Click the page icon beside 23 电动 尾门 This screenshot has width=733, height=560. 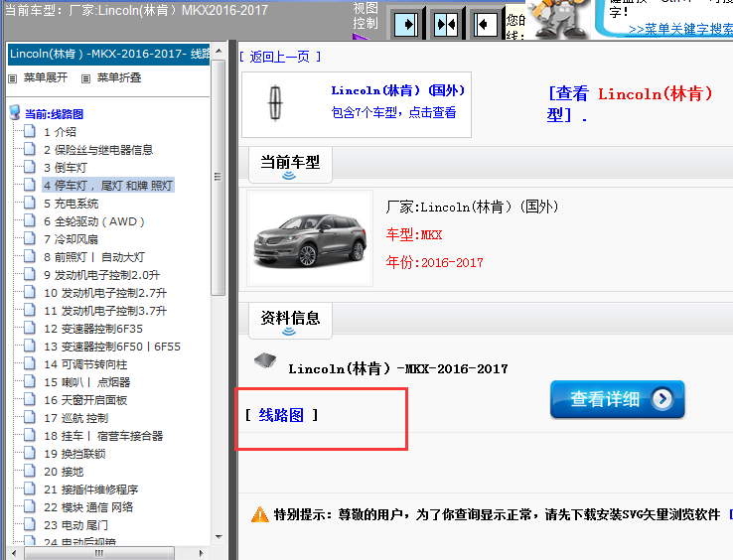(30, 524)
